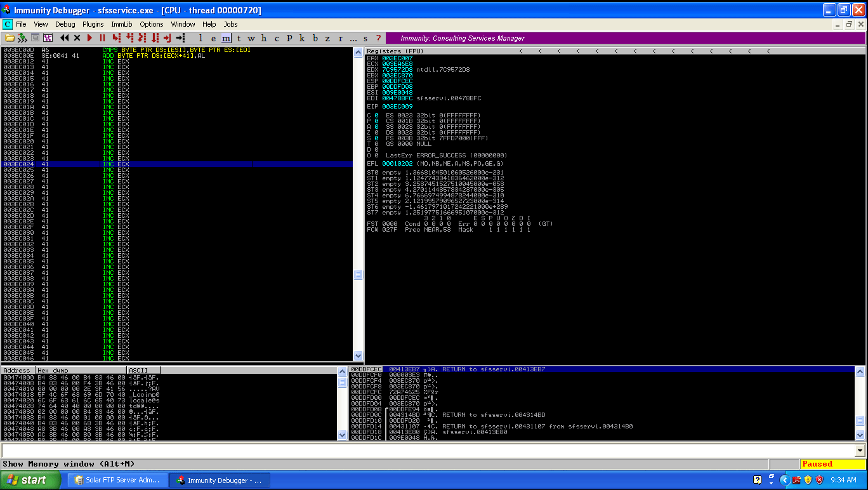Open the File menu

point(21,24)
